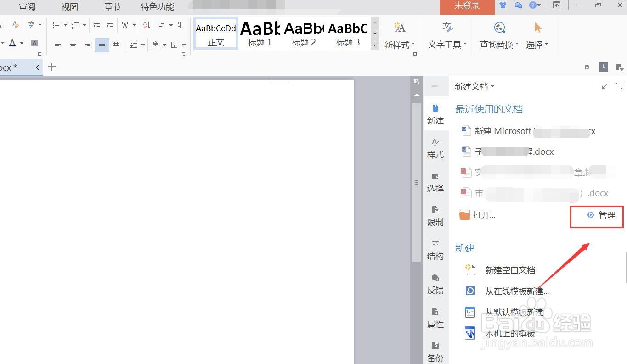Open the shading color dropdown arrow
The width and height of the screenshot is (627, 364).
[x=164, y=45]
